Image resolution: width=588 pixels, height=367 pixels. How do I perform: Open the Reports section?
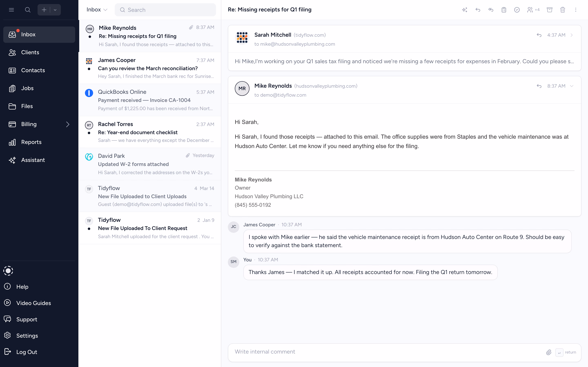31,142
